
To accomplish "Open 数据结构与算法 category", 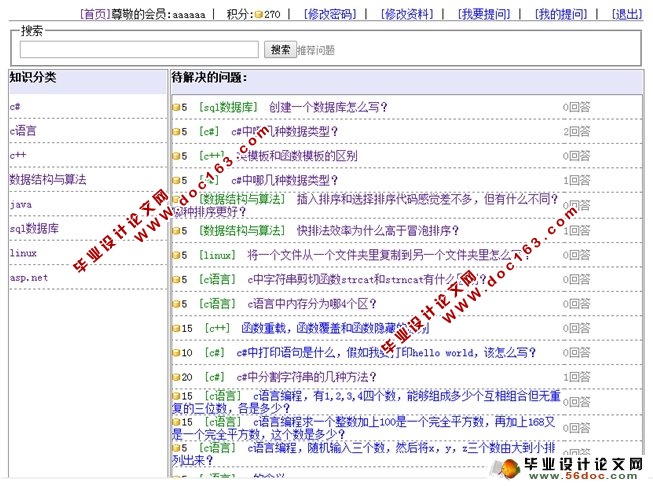I will (x=48, y=179).
